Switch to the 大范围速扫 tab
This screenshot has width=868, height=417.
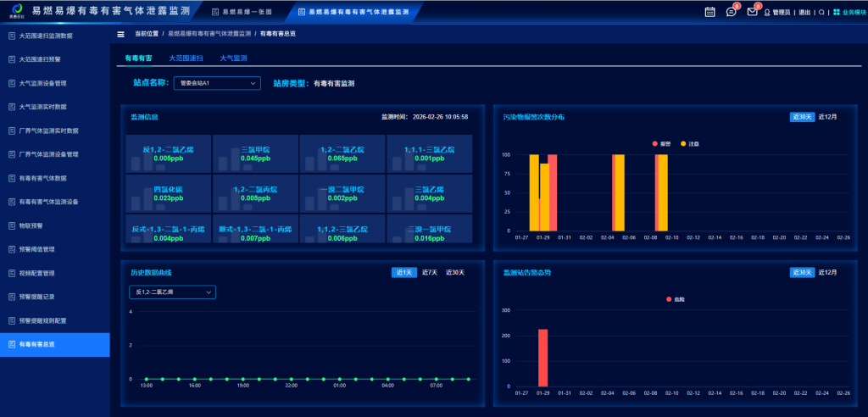(185, 58)
